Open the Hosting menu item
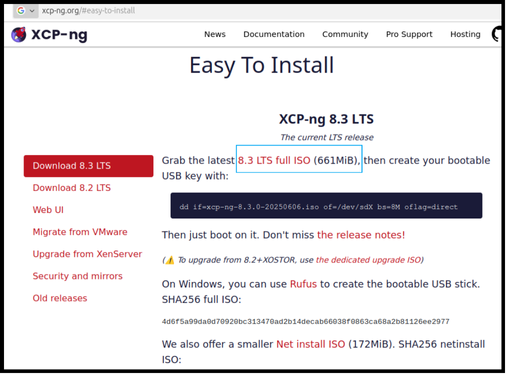The image size is (506, 374). point(465,34)
